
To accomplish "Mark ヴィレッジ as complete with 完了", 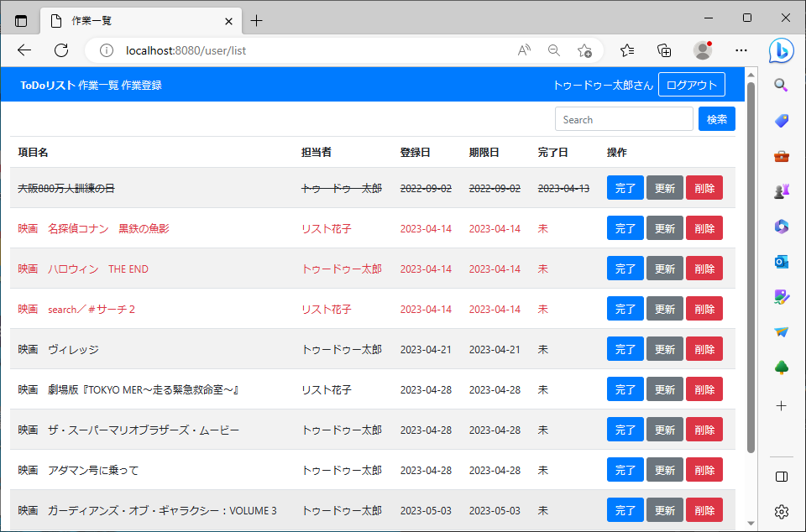I will click(625, 348).
